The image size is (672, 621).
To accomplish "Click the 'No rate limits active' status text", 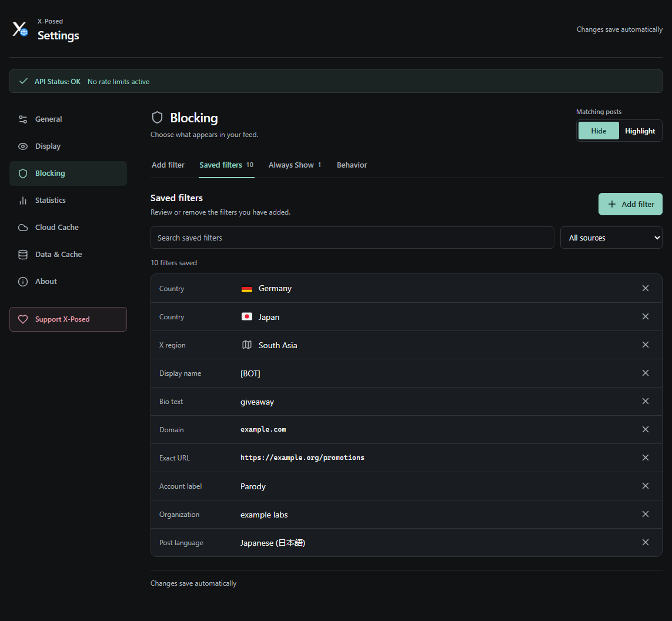I will [118, 81].
